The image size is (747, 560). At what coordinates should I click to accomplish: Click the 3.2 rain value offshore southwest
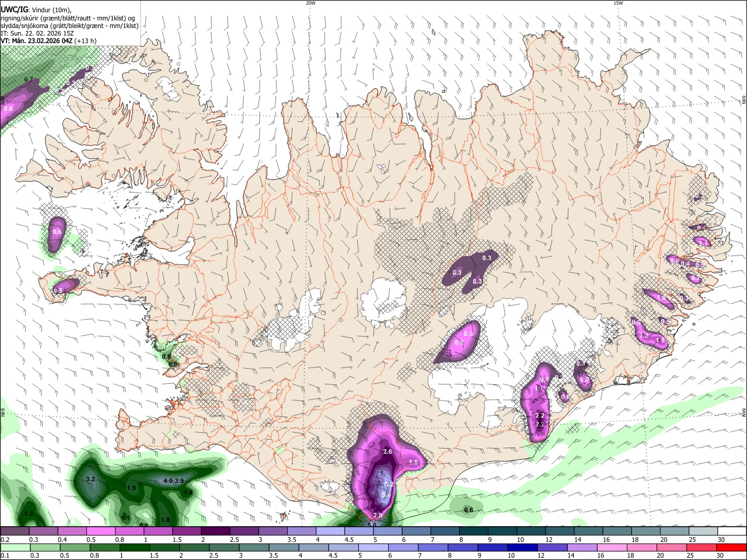[90, 479]
